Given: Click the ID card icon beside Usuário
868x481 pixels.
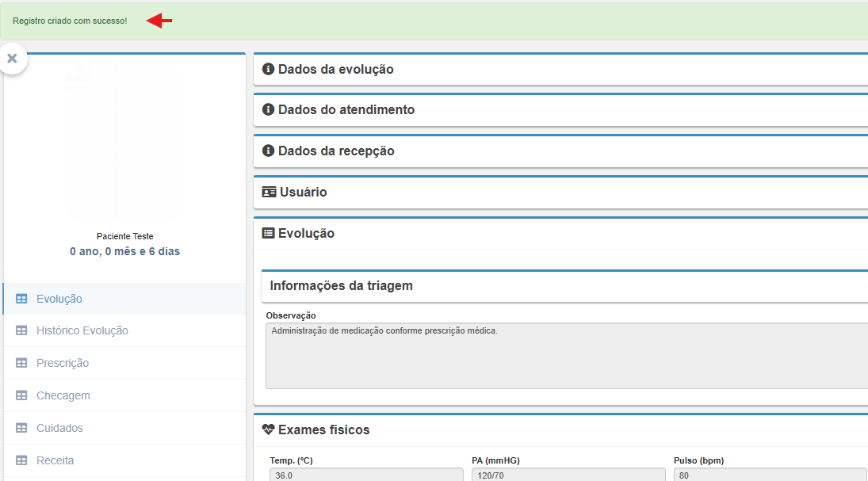Looking at the screenshot, I should tap(269, 192).
